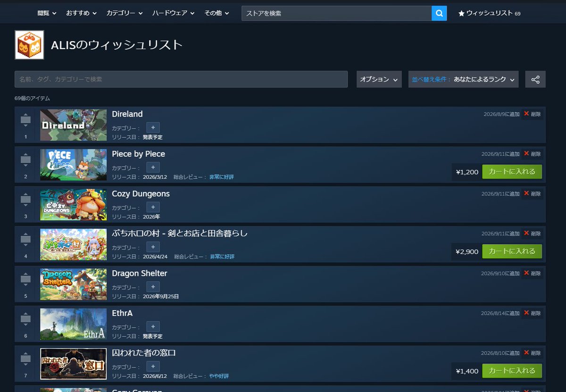This screenshot has width=566, height=392.
Task: Click the share wishlist icon
Action: [535, 79]
